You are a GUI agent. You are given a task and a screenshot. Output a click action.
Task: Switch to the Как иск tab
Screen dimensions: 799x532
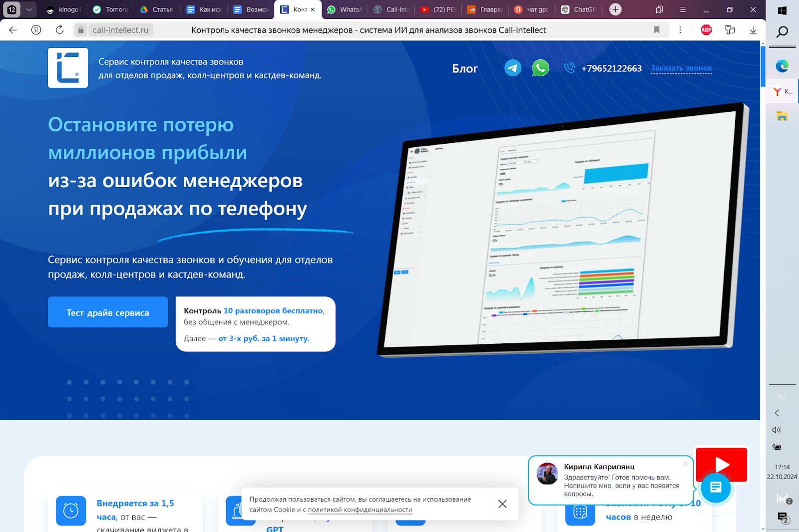(204, 9)
